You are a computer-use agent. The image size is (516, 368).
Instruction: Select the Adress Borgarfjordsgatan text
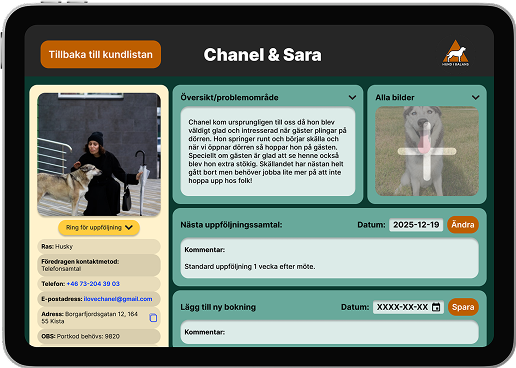89,318
